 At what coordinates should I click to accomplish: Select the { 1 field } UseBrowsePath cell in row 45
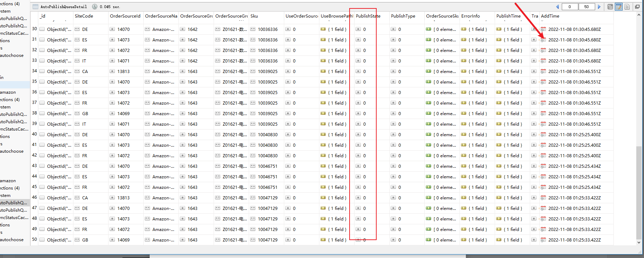337,187
